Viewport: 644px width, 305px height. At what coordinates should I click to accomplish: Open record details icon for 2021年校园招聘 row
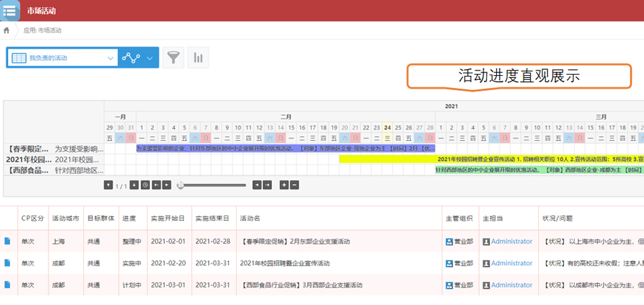7,263
